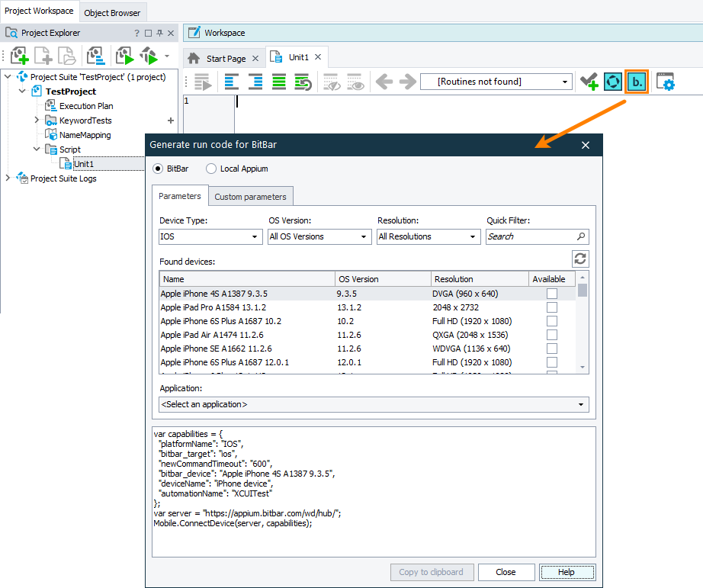Open the Select an application dropdown
The image size is (703, 588).
tap(374, 404)
